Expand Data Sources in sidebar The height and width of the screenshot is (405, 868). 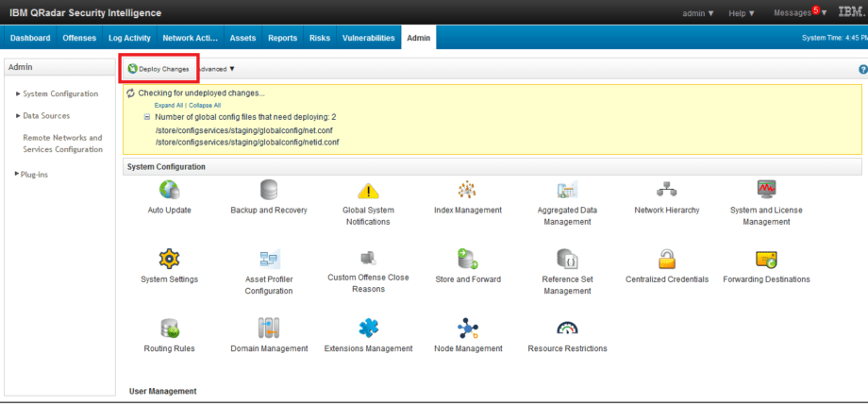[x=46, y=115]
